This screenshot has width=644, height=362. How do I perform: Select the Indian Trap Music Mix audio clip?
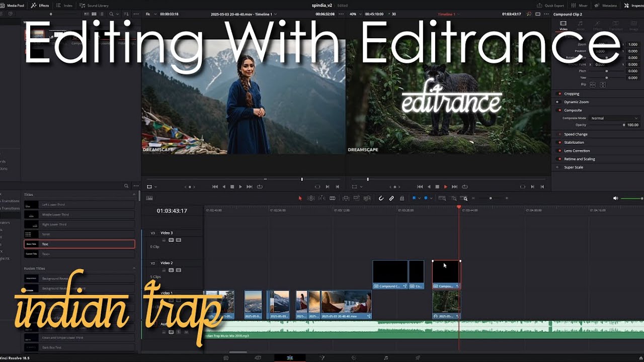click(x=424, y=330)
